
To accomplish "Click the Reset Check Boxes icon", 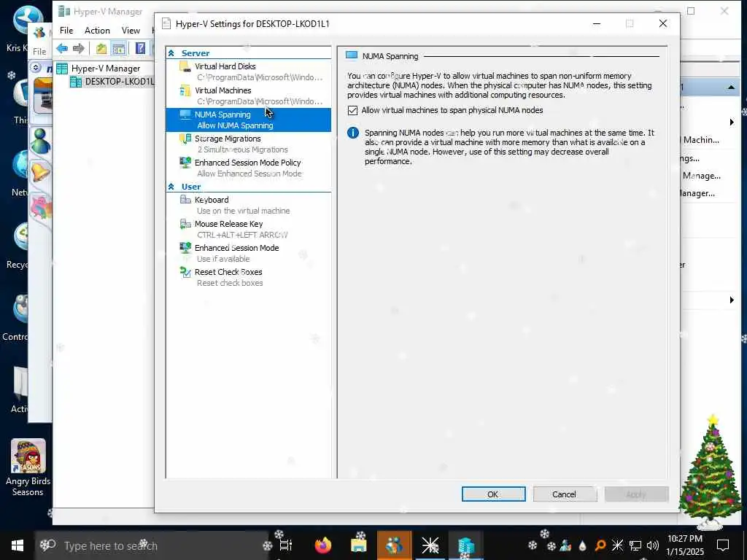I will [185, 272].
